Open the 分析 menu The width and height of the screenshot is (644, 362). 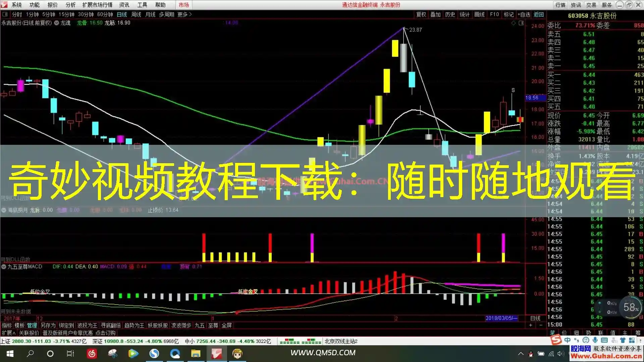click(70, 5)
